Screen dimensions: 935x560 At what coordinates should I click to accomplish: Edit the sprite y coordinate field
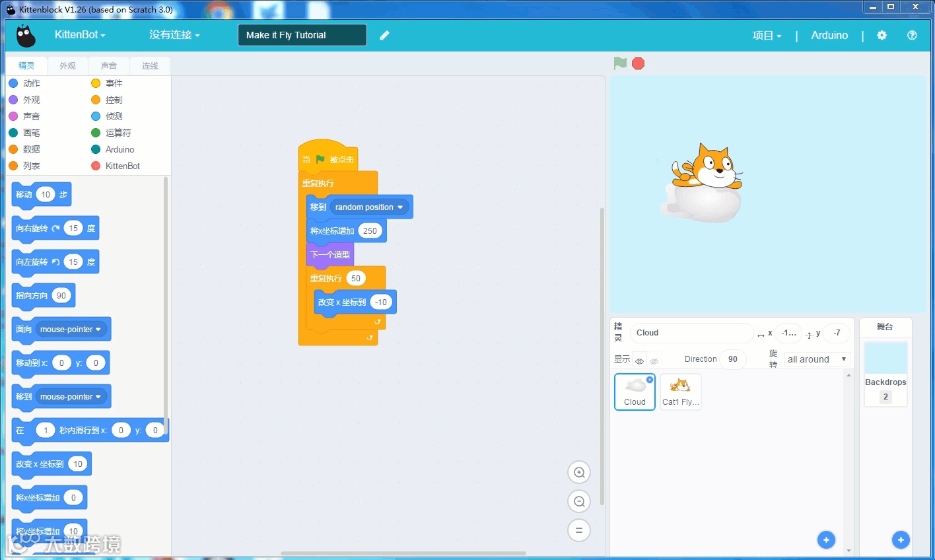click(837, 333)
